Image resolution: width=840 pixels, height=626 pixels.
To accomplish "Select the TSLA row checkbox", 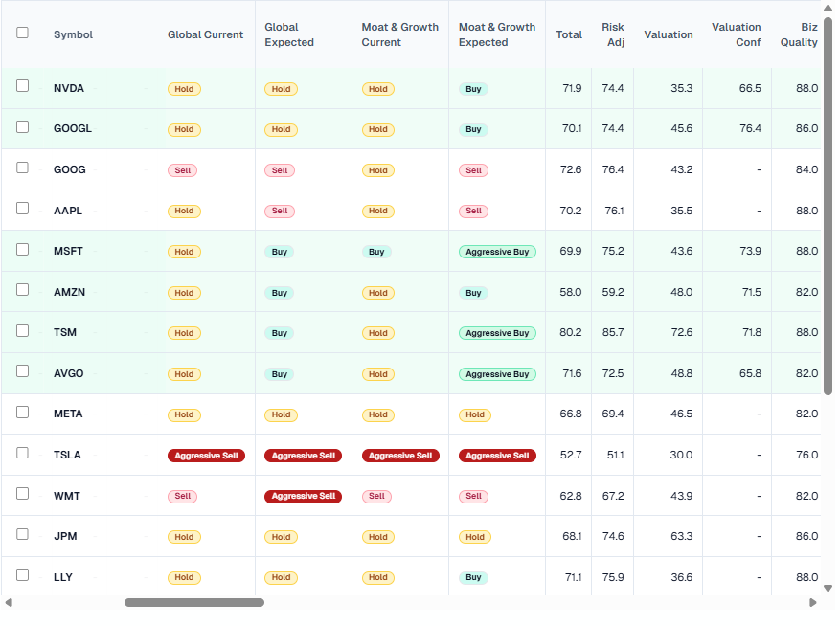I will 23,453.
